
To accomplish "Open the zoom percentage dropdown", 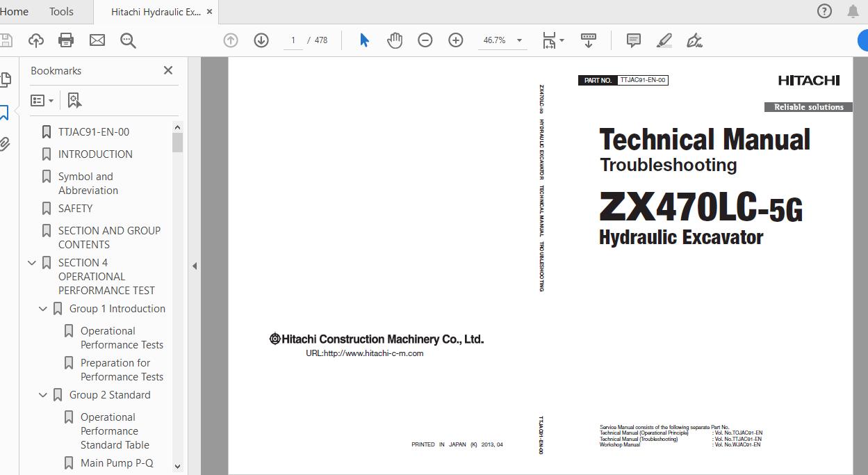I will click(517, 40).
